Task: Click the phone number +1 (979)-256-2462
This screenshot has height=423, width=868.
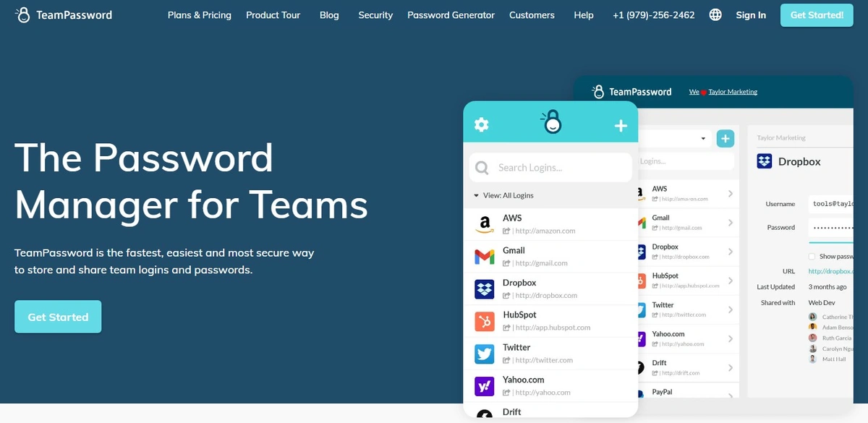Action: point(654,14)
